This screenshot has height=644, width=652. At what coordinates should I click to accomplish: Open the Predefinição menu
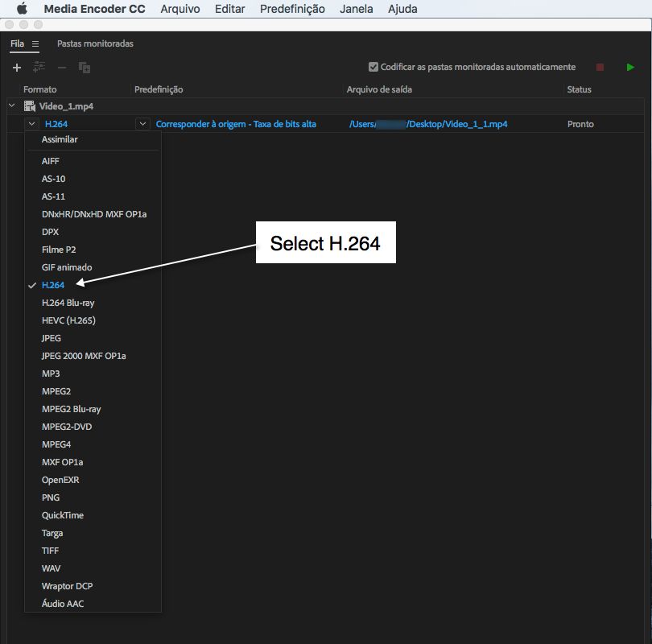coord(292,9)
